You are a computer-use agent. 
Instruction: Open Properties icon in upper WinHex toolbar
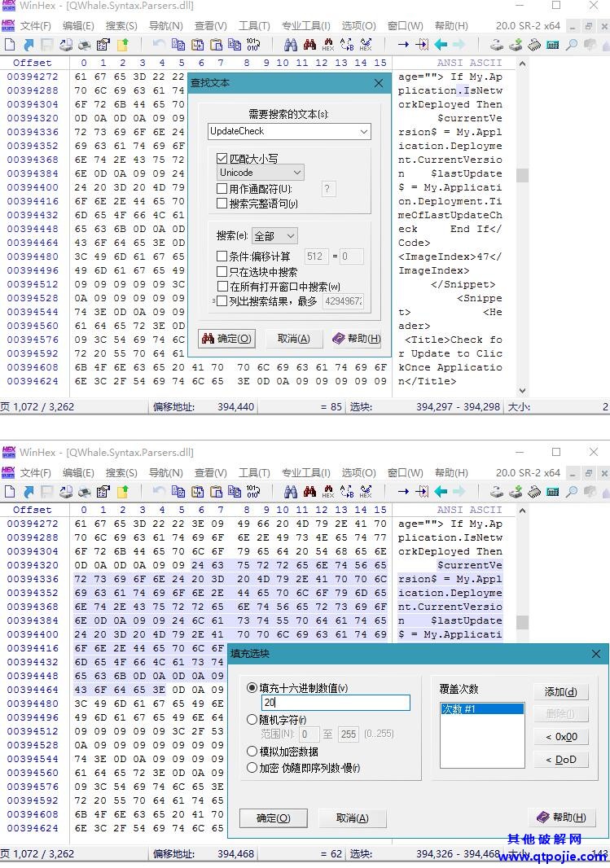[103, 44]
